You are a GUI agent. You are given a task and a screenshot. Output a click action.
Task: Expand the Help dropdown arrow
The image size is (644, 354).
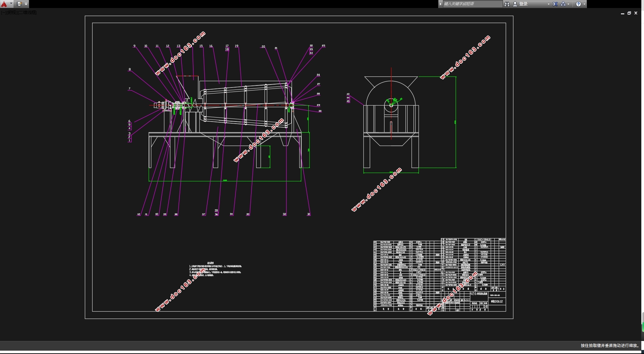[x=584, y=4]
